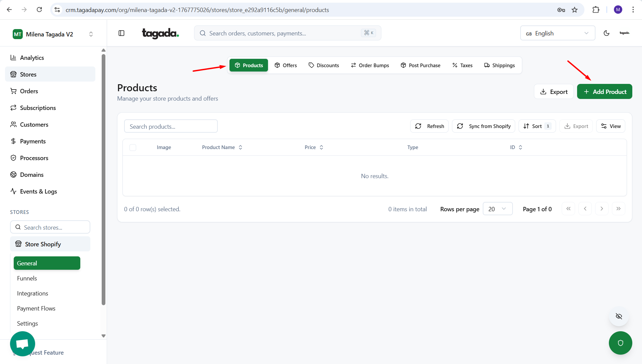Open rows per page dropdown

click(497, 209)
